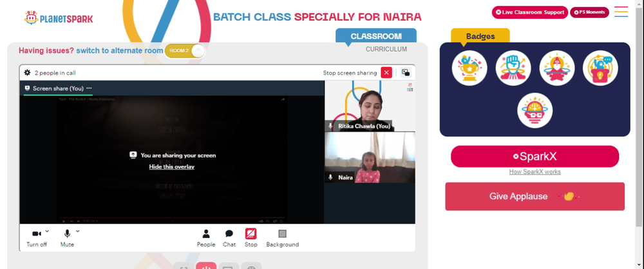Switch to the CURRICULUM tab

[386, 50]
